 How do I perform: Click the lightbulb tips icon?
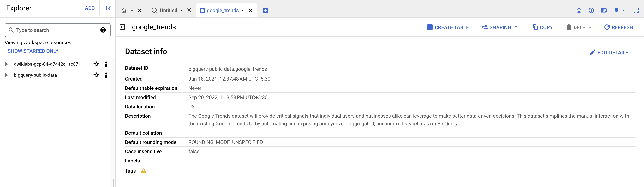click(617, 10)
